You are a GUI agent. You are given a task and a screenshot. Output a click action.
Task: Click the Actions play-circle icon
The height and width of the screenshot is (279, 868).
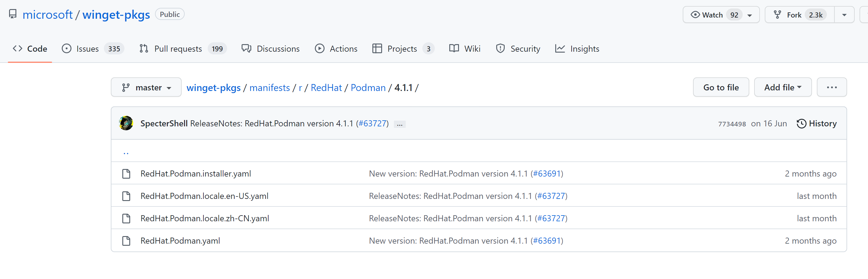(x=319, y=48)
